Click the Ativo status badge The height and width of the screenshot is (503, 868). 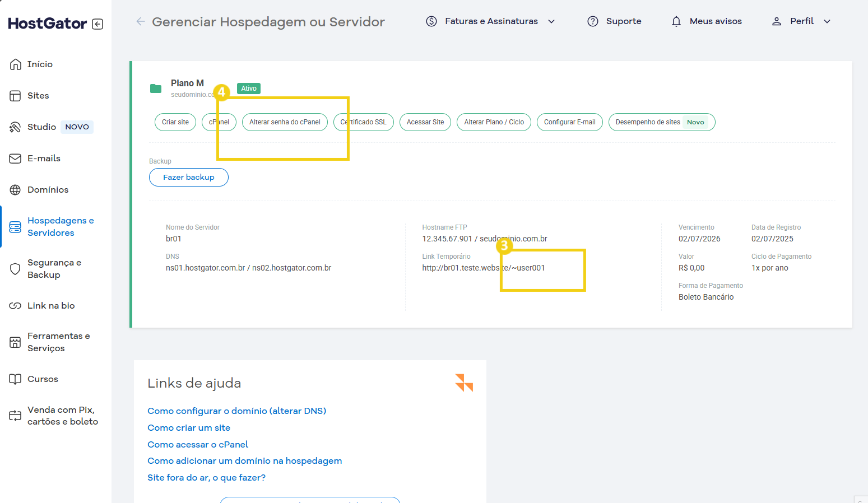tap(249, 89)
